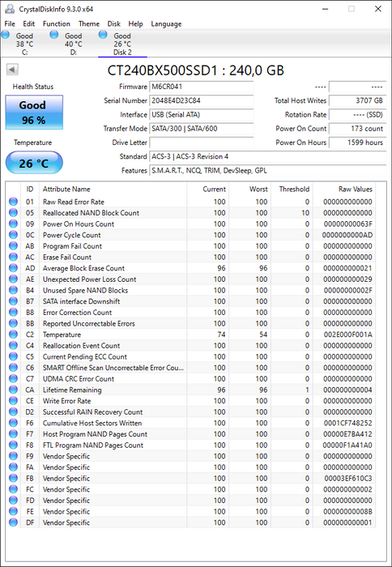Click status orb for Error Correction Count

(x=14, y=313)
